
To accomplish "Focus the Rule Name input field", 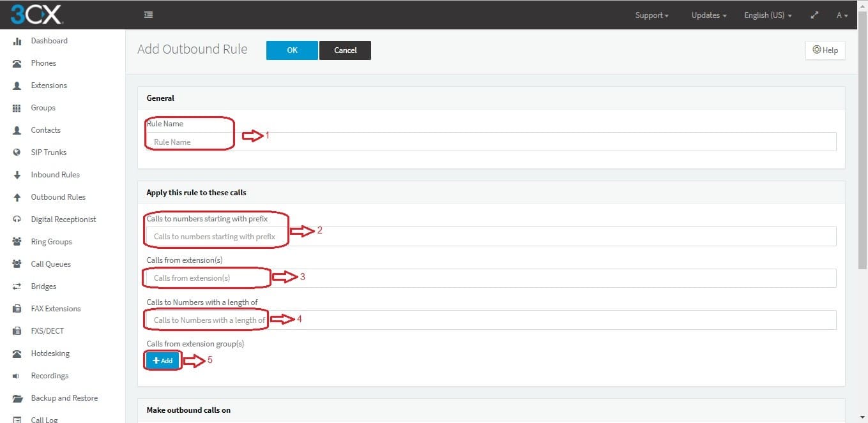I will point(491,142).
